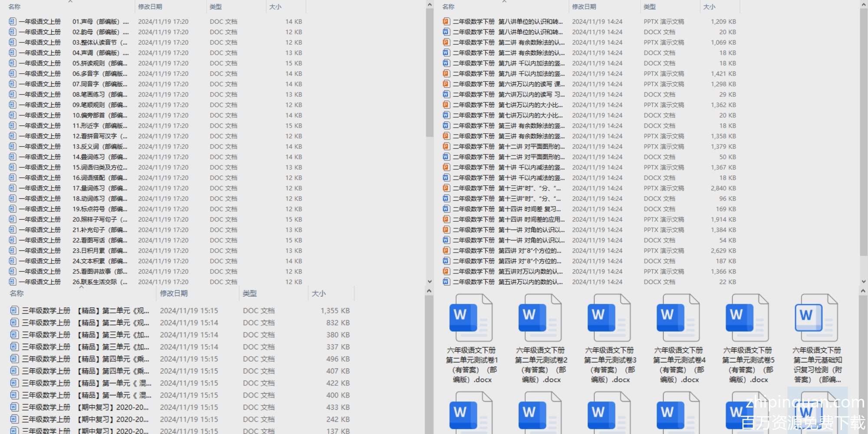This screenshot has height=434, width=868.
Task: Toggle sort arrow above 名称 in 二年级数学 list
Action: 504,2
